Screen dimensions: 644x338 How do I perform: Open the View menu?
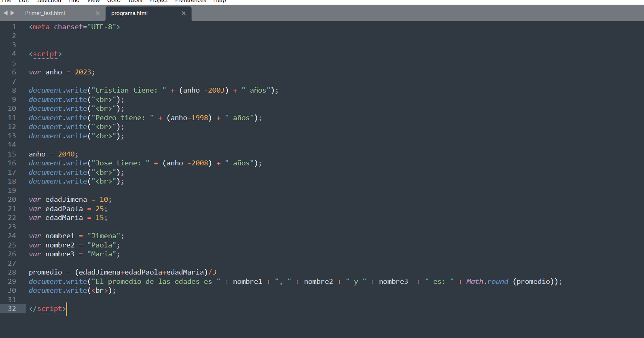[93, 1]
